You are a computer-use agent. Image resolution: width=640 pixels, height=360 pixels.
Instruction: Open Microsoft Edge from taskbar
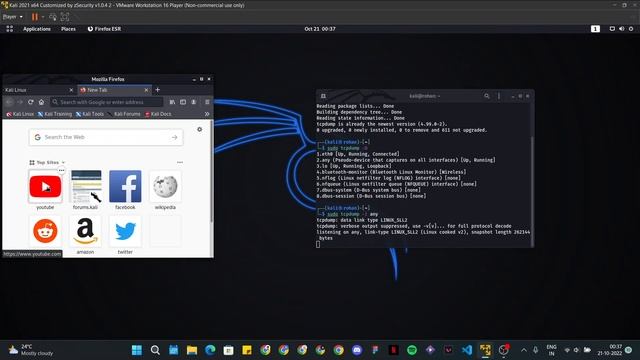[x=210, y=350]
